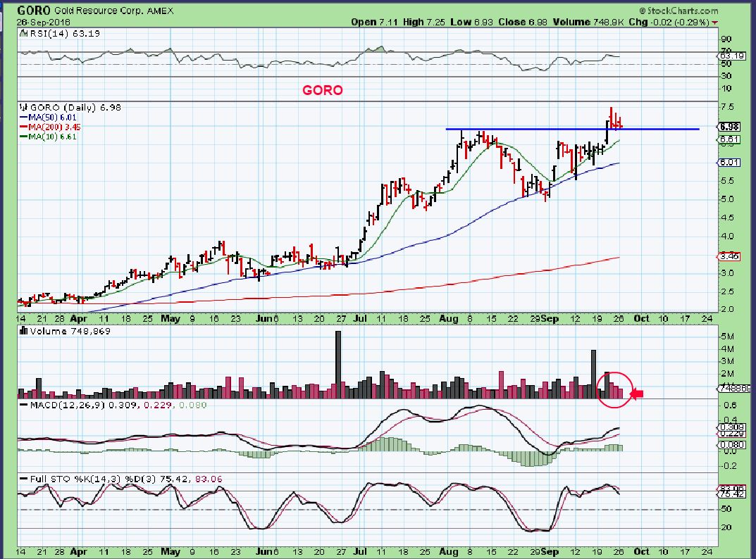Viewport: 756px width, 559px height.
Task: Click the tallest volume bar in late June
Action: [338, 364]
